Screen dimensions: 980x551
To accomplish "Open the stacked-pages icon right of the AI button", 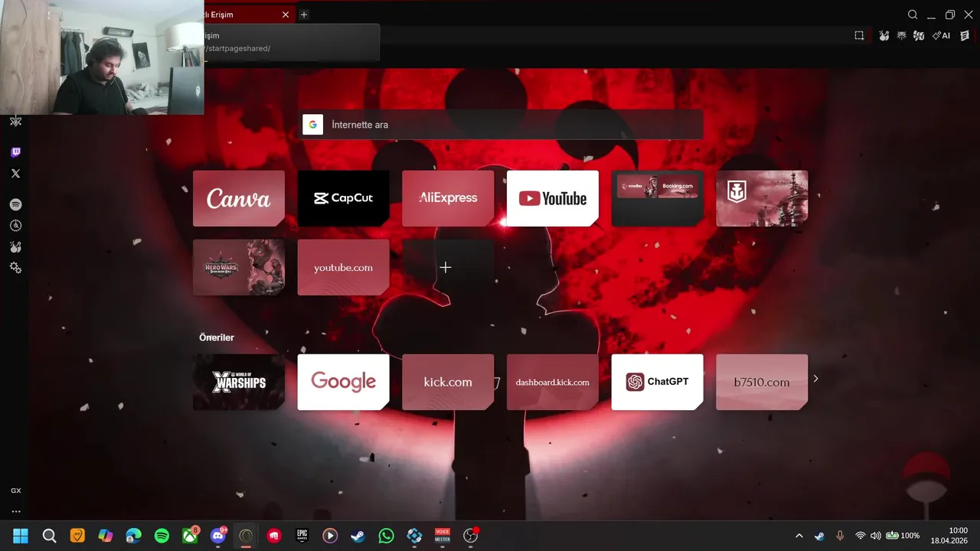I will click(x=964, y=35).
